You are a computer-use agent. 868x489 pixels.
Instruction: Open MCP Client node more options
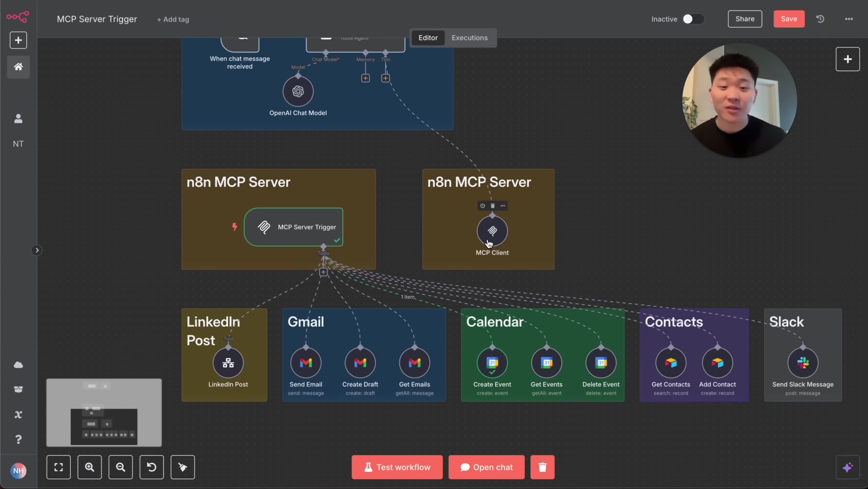(503, 206)
